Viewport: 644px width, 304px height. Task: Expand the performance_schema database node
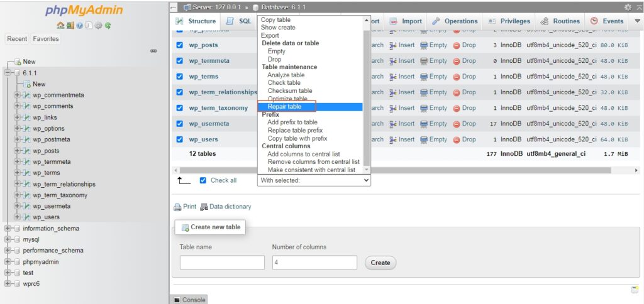8,251
